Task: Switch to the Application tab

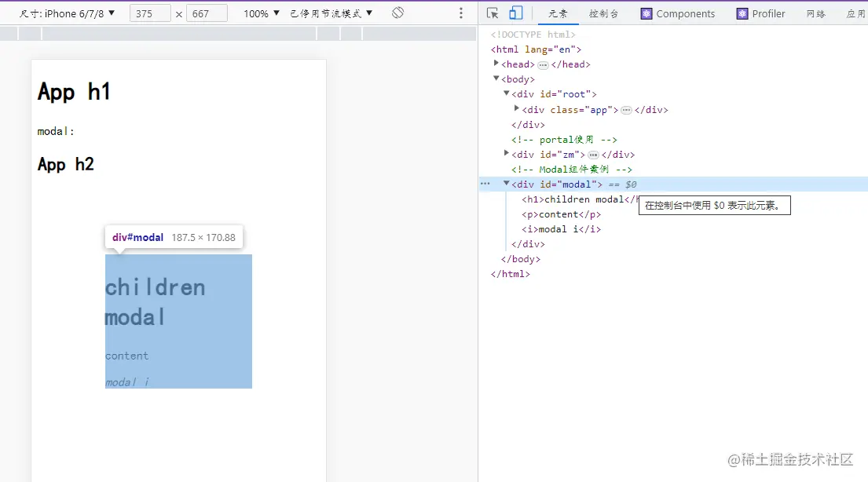Action: click(855, 14)
